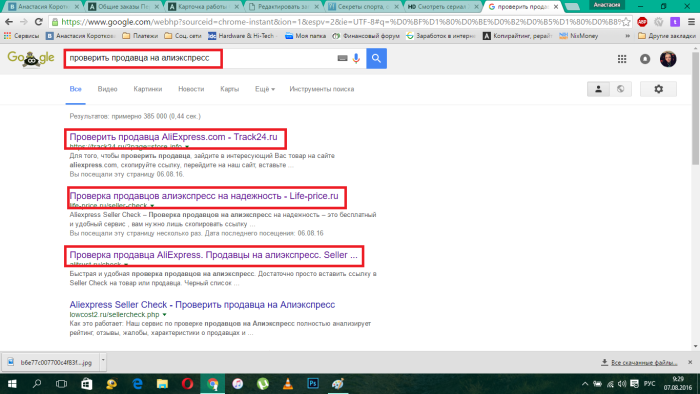The width and height of the screenshot is (700, 394).
Task: Activate voice search microphone icon
Action: pyautogui.click(x=356, y=58)
